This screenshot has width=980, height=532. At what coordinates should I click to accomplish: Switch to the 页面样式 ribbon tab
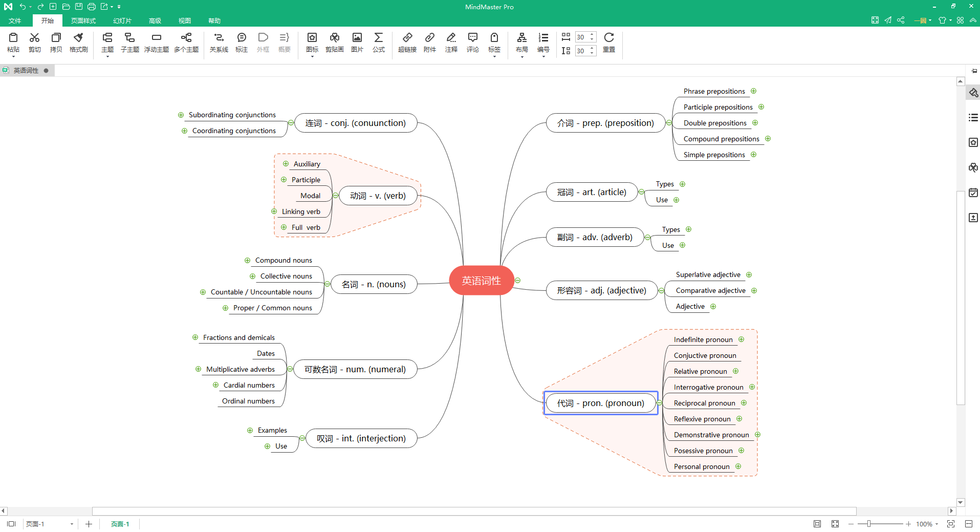(83, 20)
